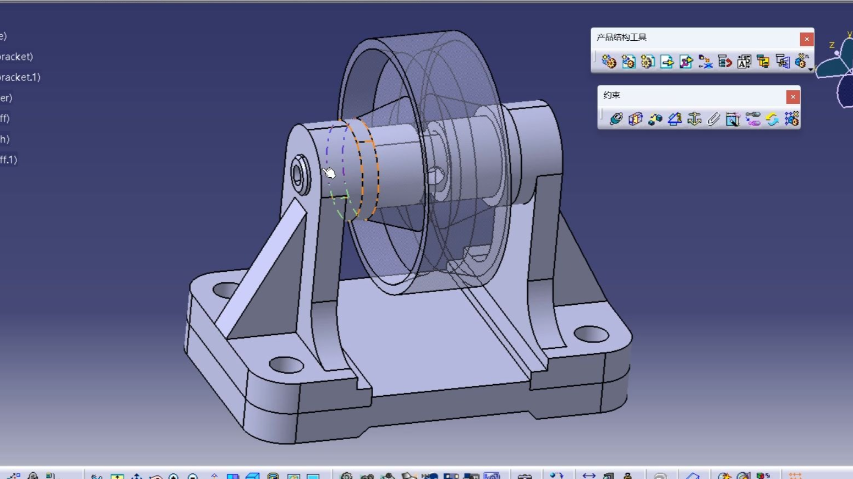Apply a Coincidence Constraint from 约束 toolbar
The height and width of the screenshot is (479, 853).
pyautogui.click(x=616, y=119)
